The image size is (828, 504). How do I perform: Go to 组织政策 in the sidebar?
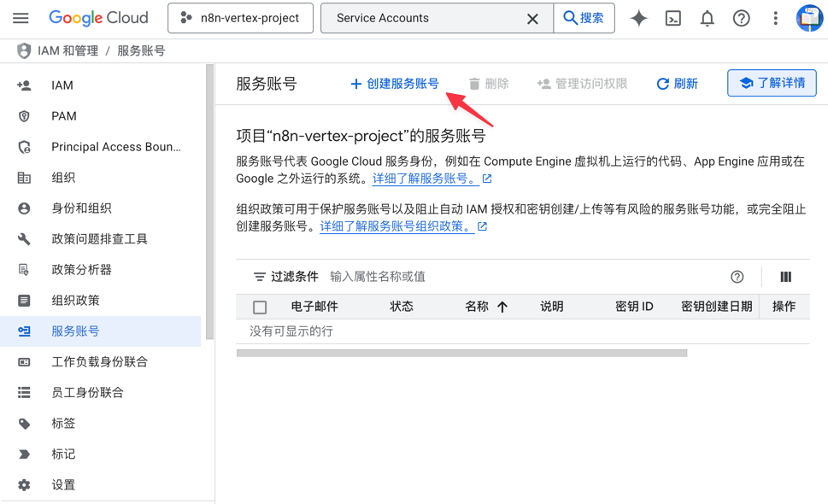coord(75,301)
